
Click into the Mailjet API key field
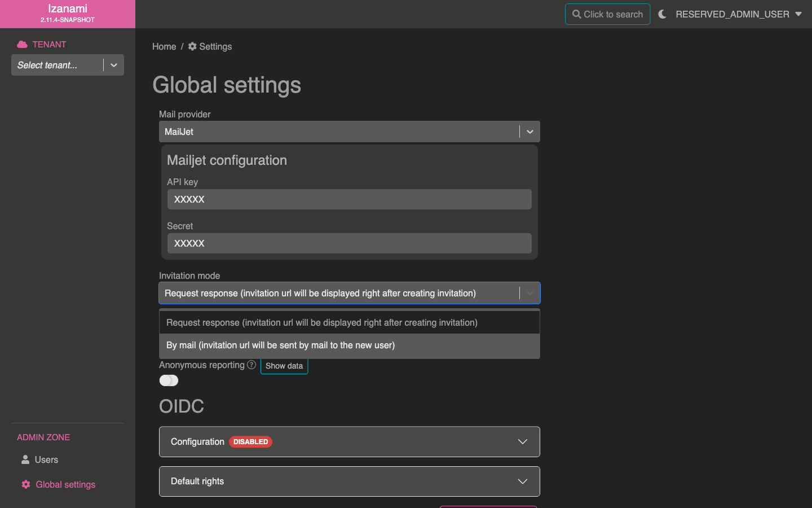point(349,199)
